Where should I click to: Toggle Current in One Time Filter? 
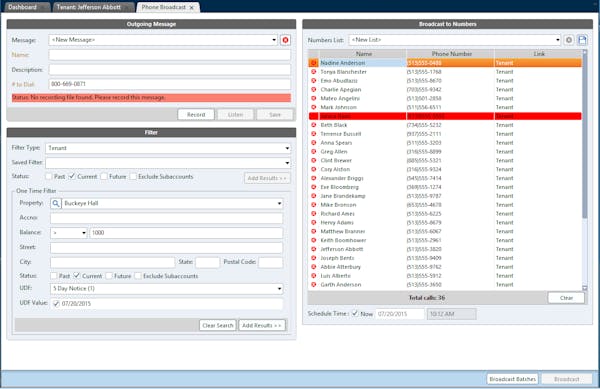click(77, 276)
